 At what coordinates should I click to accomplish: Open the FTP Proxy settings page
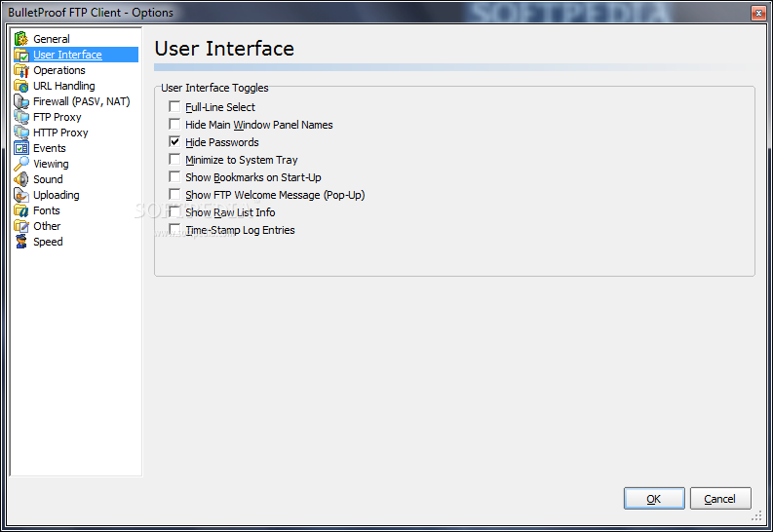tap(58, 117)
